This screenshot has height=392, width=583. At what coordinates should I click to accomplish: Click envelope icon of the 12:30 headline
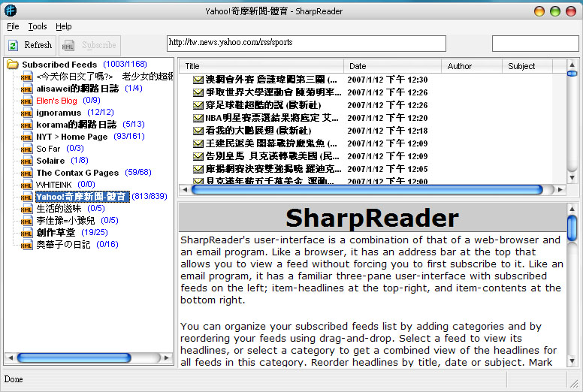pyautogui.click(x=198, y=80)
